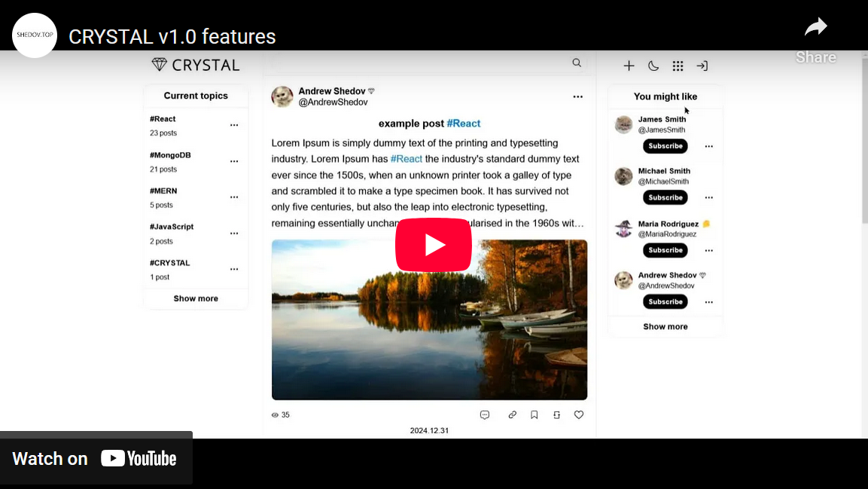Click Maria Rodriguez's avatar
This screenshot has height=489, width=868.
click(x=624, y=229)
